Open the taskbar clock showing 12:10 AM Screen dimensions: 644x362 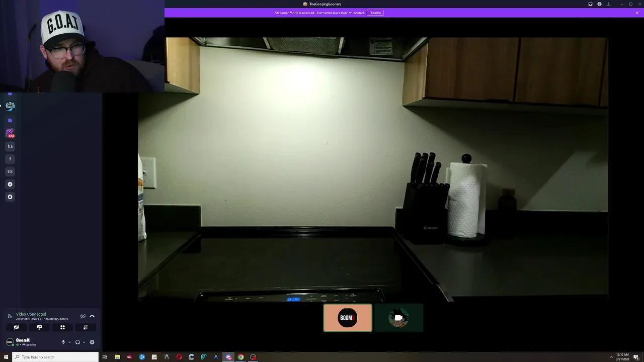pos(623,357)
